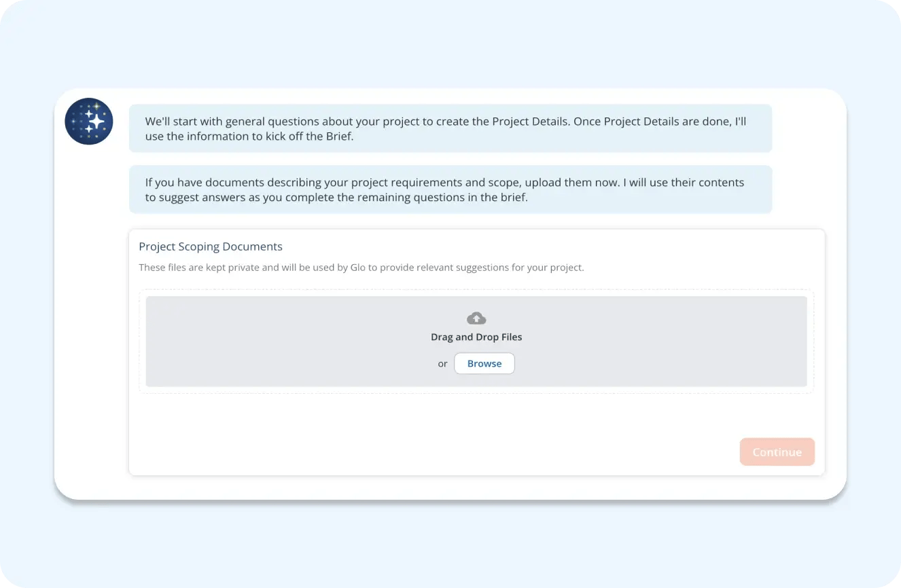Image resolution: width=901 pixels, height=588 pixels.
Task: Click the Browse button to choose files
Action: point(484,363)
